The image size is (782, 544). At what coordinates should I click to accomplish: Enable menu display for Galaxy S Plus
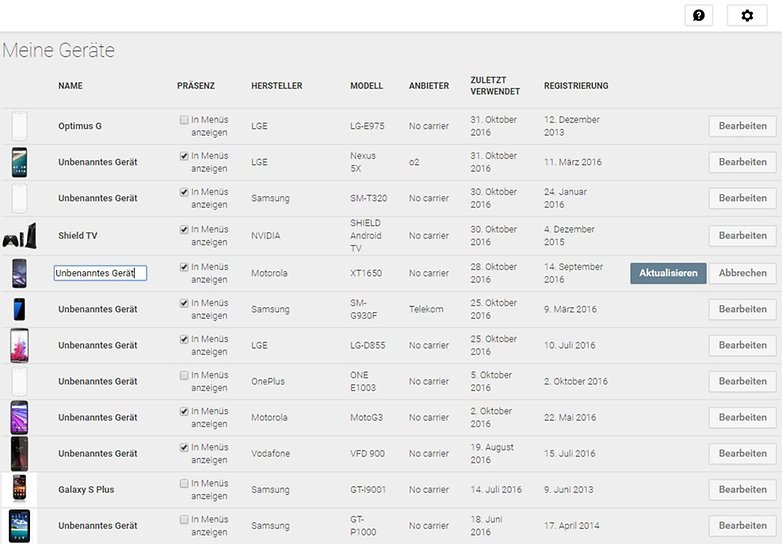tap(184, 483)
